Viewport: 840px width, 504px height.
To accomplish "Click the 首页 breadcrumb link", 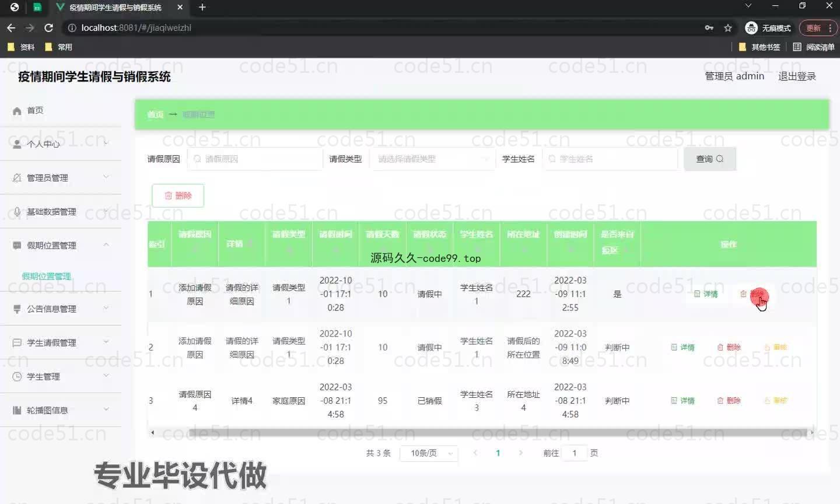I will coord(155,114).
